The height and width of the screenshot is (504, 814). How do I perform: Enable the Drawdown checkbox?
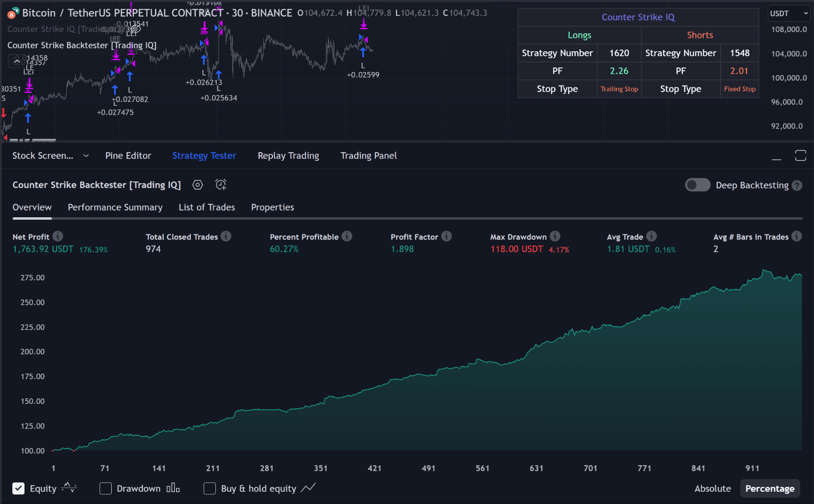(x=105, y=489)
